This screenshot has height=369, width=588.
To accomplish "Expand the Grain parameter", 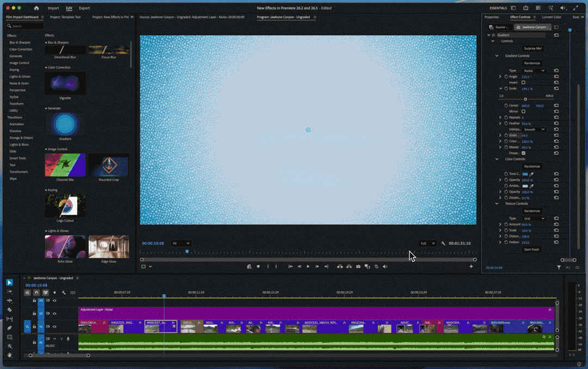I will (500, 136).
